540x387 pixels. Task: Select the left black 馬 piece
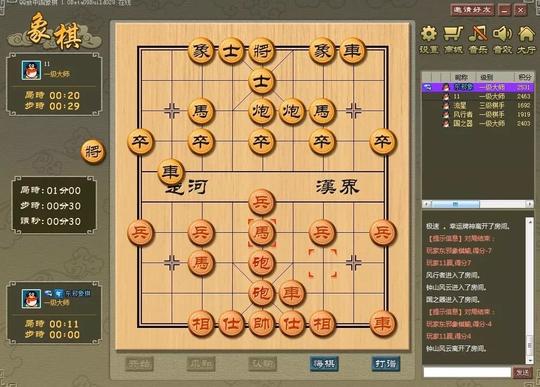pyautogui.click(x=201, y=111)
